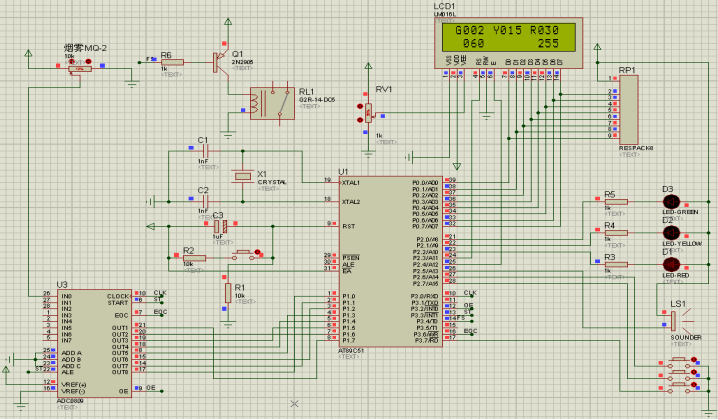This screenshot has height=420, width=718.
Task: Click the 'ALE' pin label on U3
Action: [x=67, y=372]
